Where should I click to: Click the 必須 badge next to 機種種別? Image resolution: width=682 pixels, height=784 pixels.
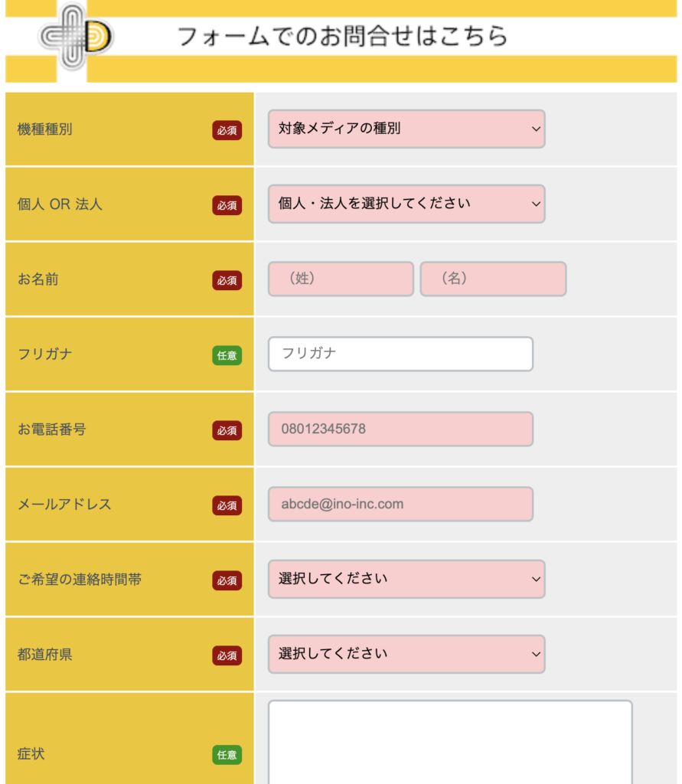pyautogui.click(x=227, y=130)
